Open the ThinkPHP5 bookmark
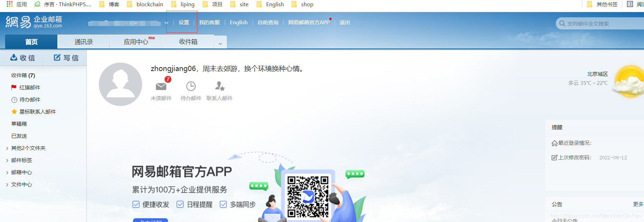Image resolution: width=644 pixels, height=222 pixels. [x=63, y=4]
